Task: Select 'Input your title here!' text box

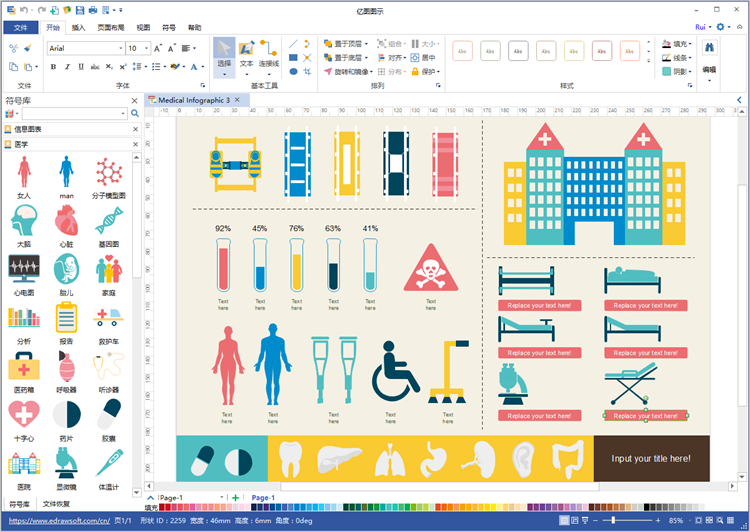Action: click(x=651, y=458)
